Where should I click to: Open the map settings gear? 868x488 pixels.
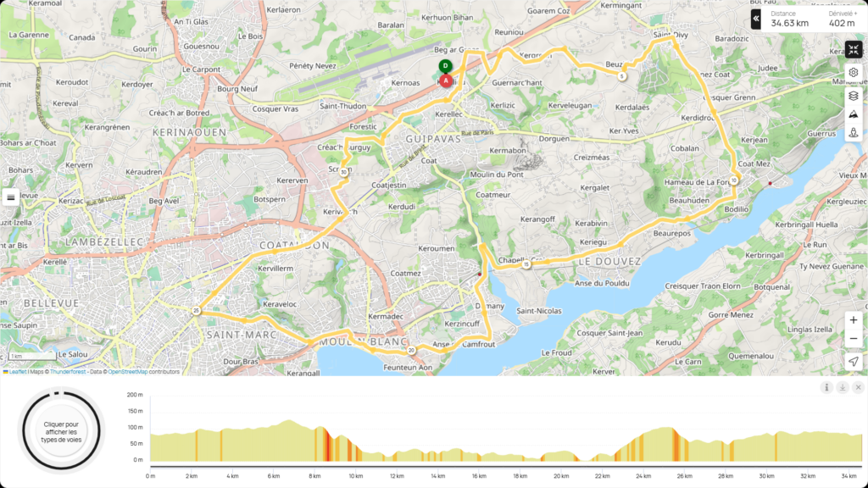pyautogui.click(x=854, y=72)
